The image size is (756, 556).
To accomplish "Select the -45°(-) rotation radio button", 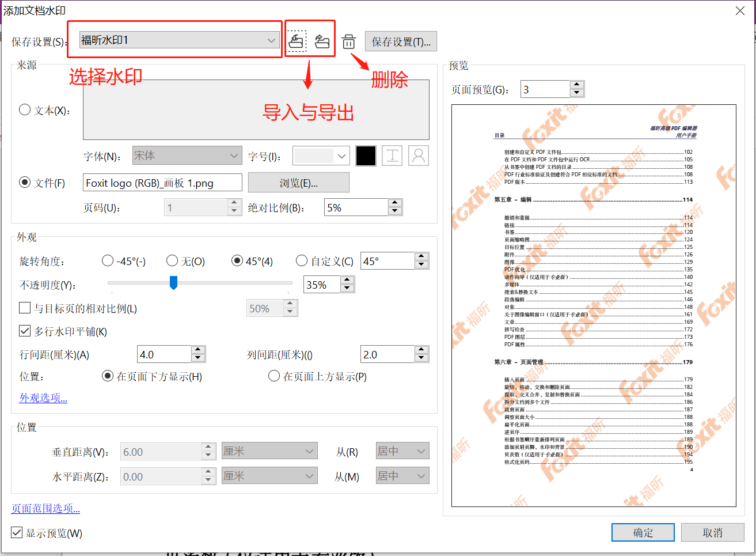I will point(108,260).
